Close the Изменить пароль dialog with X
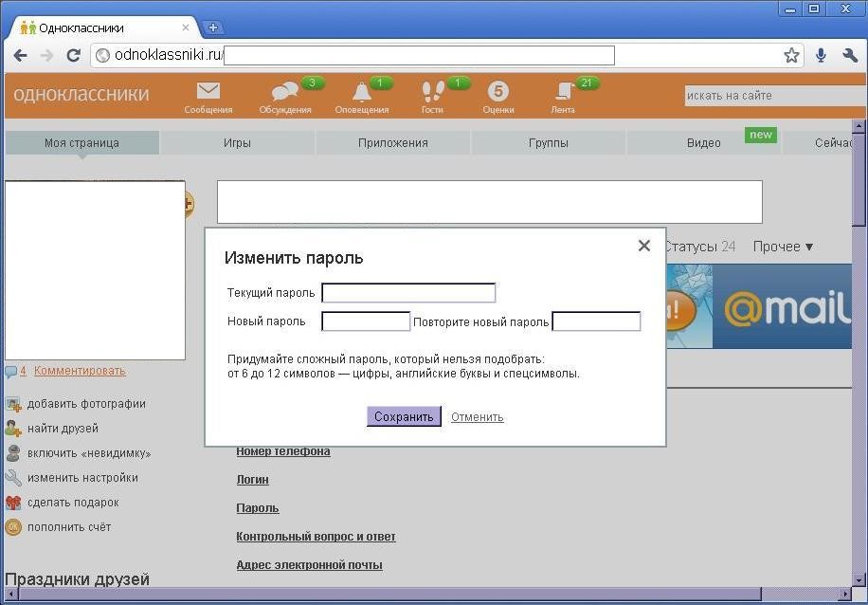The height and width of the screenshot is (605, 868). 643,246
